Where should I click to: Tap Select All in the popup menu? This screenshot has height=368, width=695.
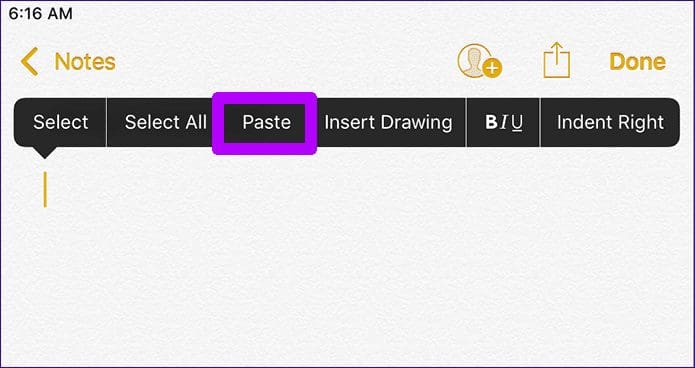tap(166, 122)
